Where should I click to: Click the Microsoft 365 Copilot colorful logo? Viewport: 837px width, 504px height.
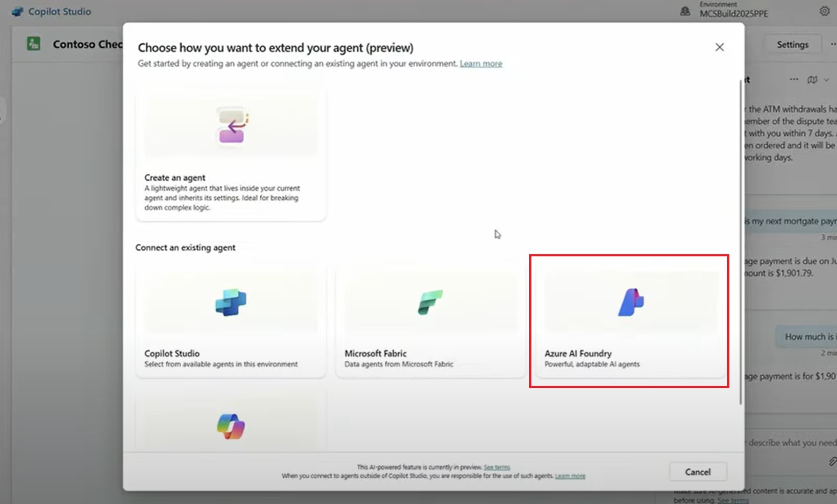(231, 426)
